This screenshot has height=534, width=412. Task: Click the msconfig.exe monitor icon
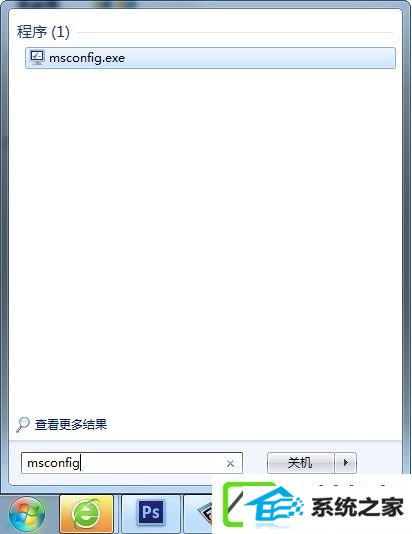[x=37, y=57]
